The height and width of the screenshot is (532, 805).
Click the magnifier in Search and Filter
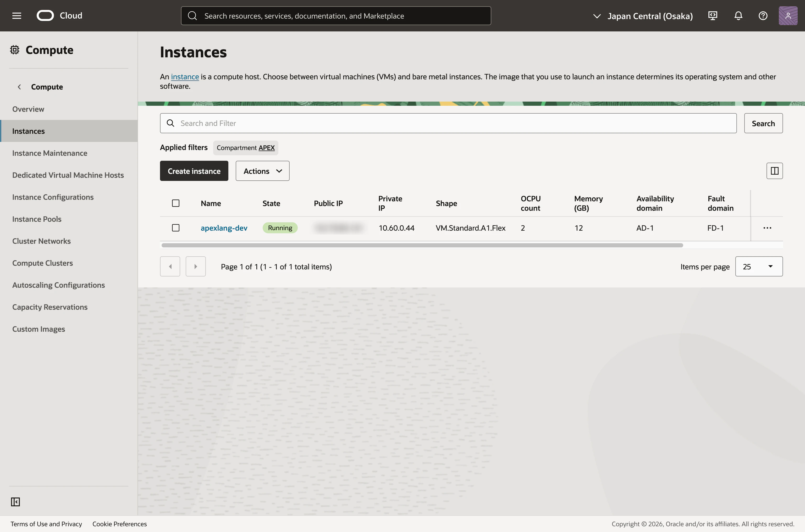170,123
